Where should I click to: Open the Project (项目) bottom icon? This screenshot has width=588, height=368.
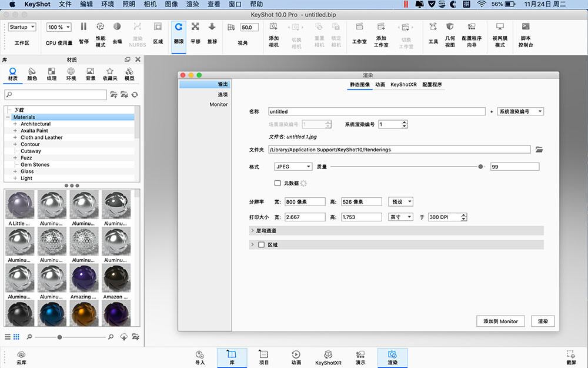(x=263, y=357)
